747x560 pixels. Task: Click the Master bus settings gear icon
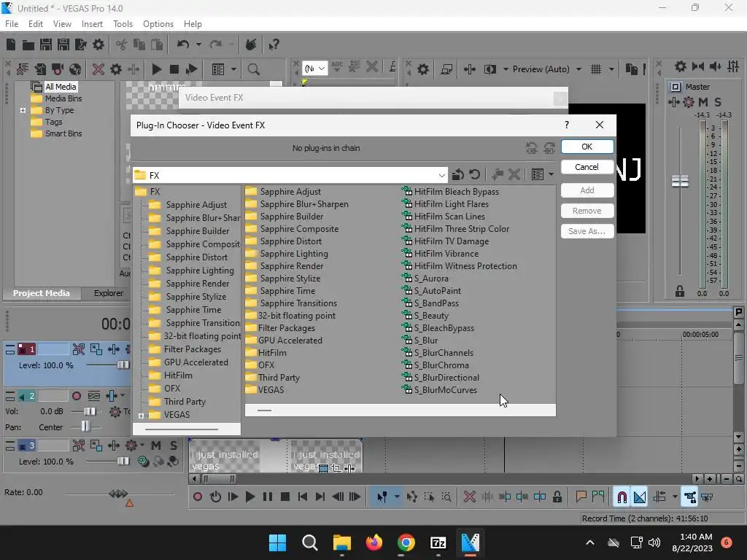point(689,102)
